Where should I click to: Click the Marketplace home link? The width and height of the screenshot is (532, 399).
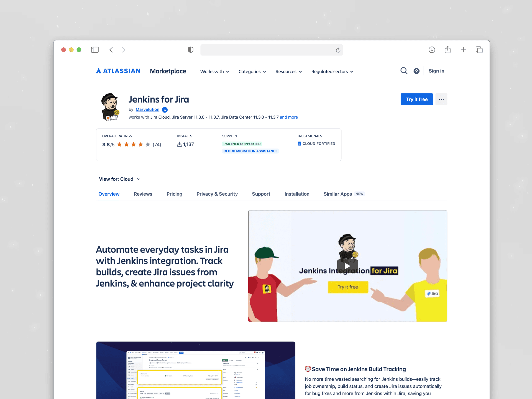[x=168, y=71]
